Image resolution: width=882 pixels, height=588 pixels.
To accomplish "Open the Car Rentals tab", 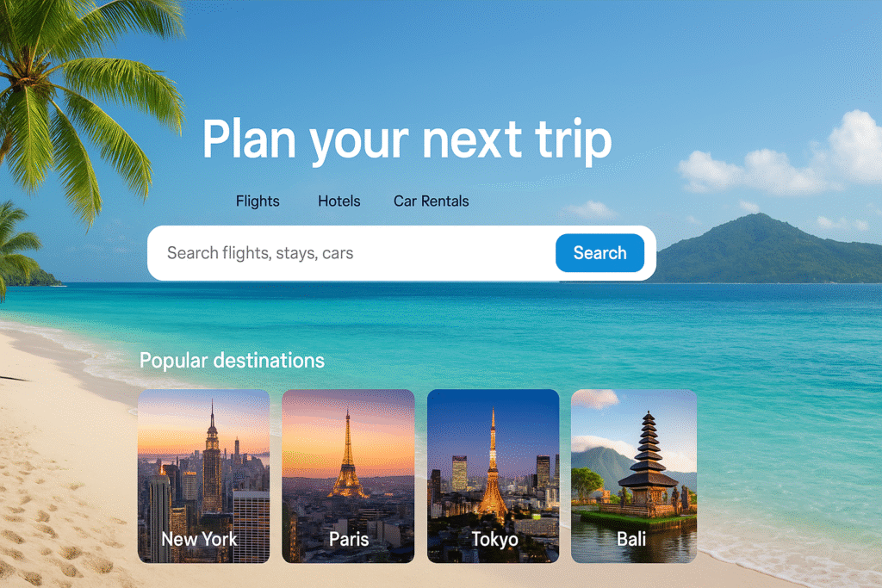I will (431, 201).
